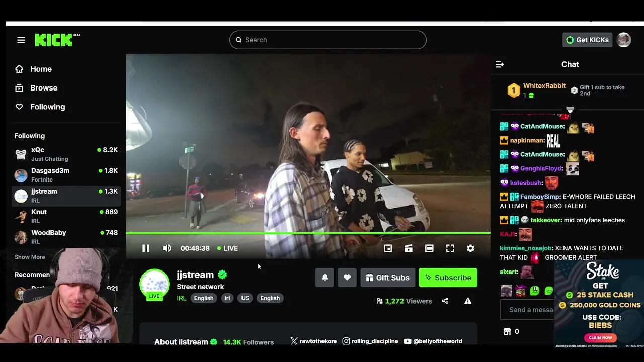Image resolution: width=644 pixels, height=362 pixels.
Task: Open the hamburger sidebar menu
Action: [x=21, y=40]
